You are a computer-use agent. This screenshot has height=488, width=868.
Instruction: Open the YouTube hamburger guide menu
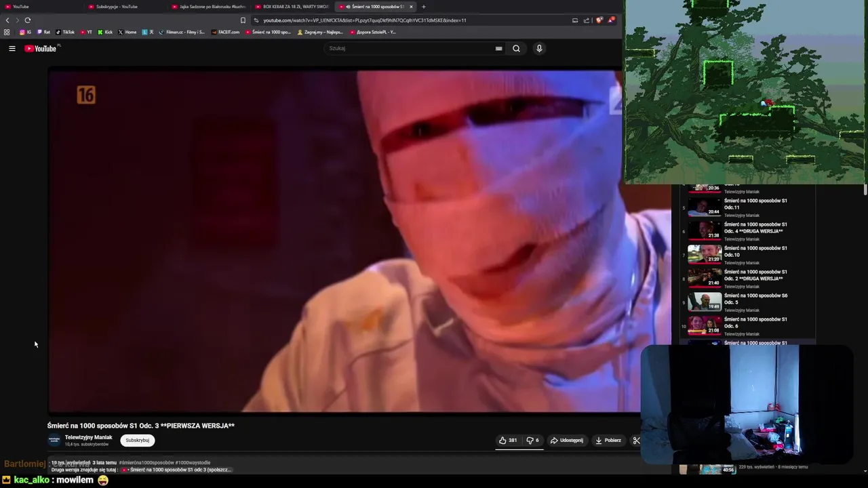(12, 49)
